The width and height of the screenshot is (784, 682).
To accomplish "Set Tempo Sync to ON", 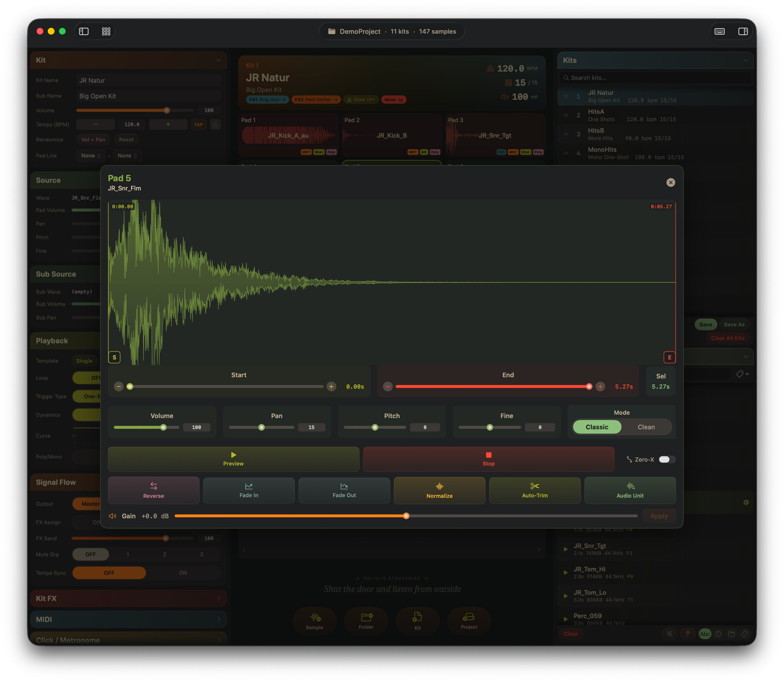I will pyautogui.click(x=183, y=573).
